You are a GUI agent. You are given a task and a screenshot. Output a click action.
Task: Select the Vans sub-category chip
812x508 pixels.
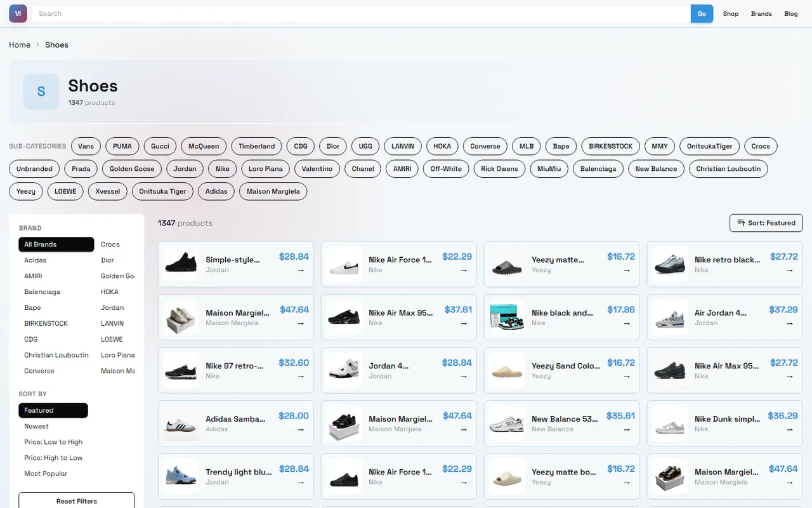(x=86, y=146)
